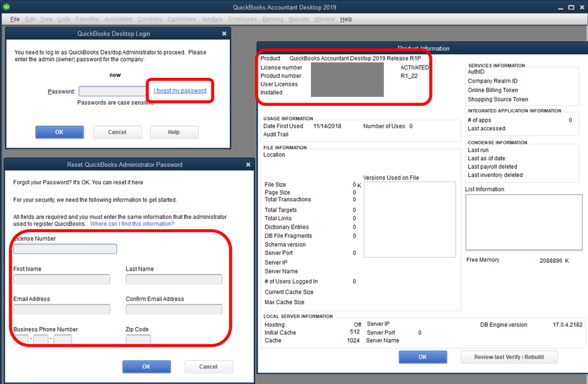Click the List Information box

[x=524, y=222]
